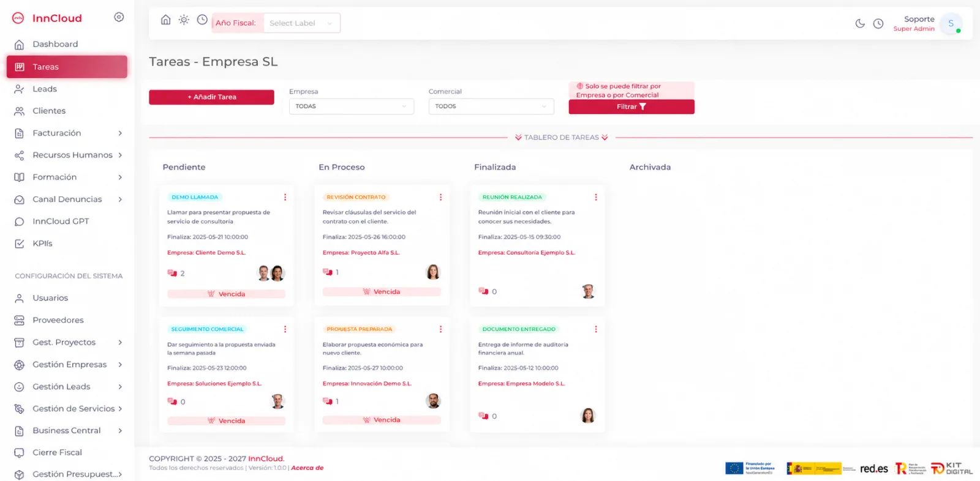This screenshot has height=481, width=980.
Task: Click the settings gear beside the InnCloud logo
Action: click(119, 17)
